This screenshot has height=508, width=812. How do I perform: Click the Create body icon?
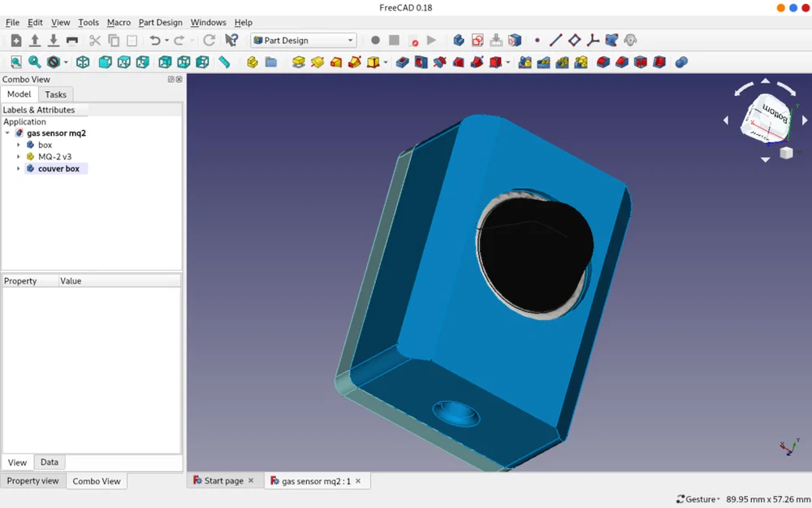pyautogui.click(x=458, y=41)
